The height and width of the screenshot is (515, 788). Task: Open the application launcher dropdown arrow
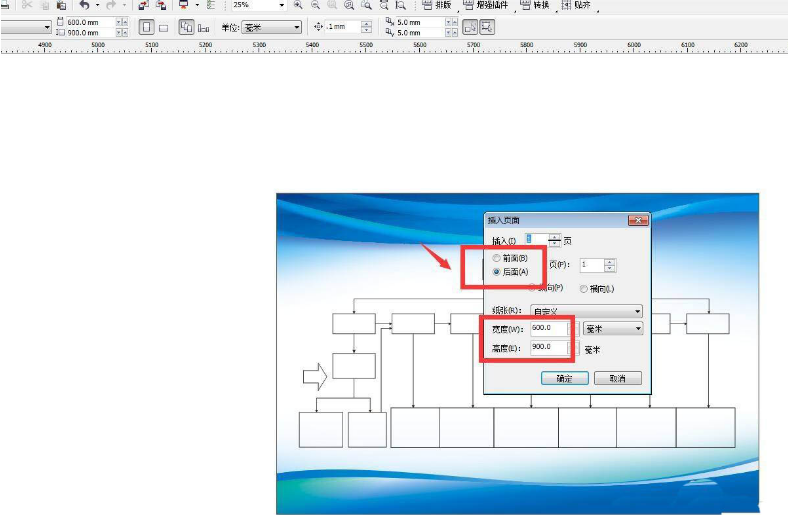(196, 5)
